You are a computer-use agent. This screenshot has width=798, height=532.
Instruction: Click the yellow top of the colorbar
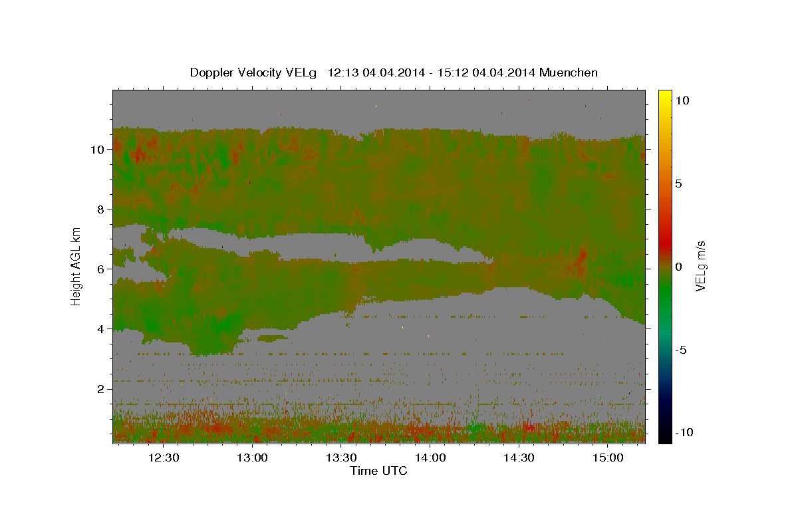[664, 93]
